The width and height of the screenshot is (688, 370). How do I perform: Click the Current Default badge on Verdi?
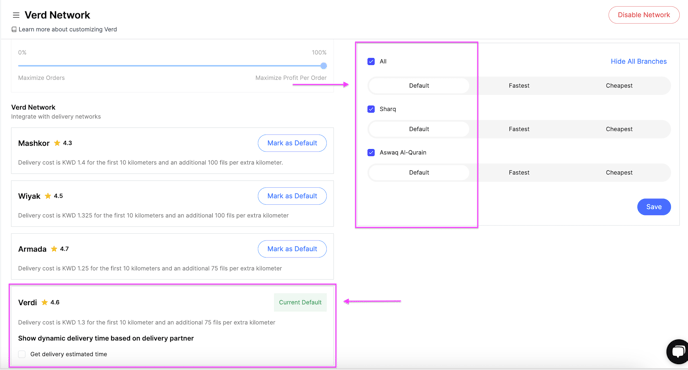pos(300,302)
